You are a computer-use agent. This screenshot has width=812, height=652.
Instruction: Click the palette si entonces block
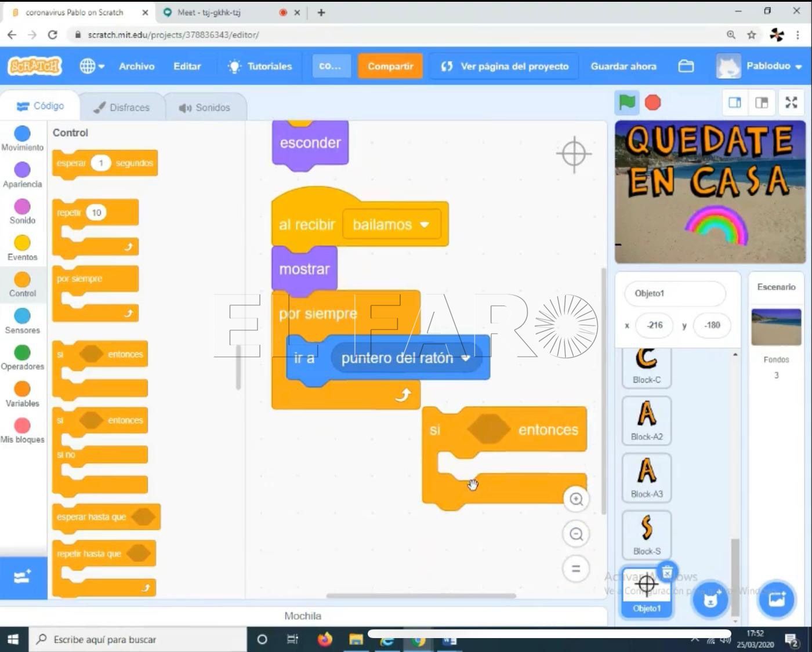[100, 368]
